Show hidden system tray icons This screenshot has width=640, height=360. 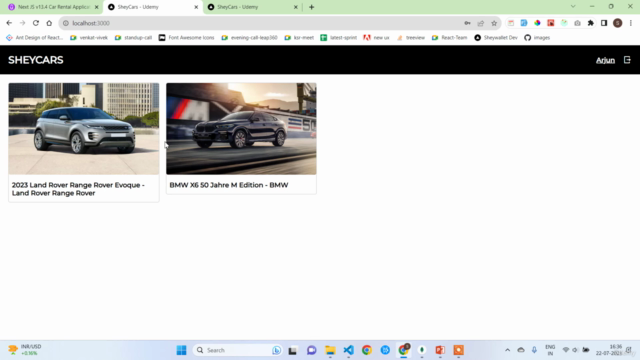click(x=507, y=350)
